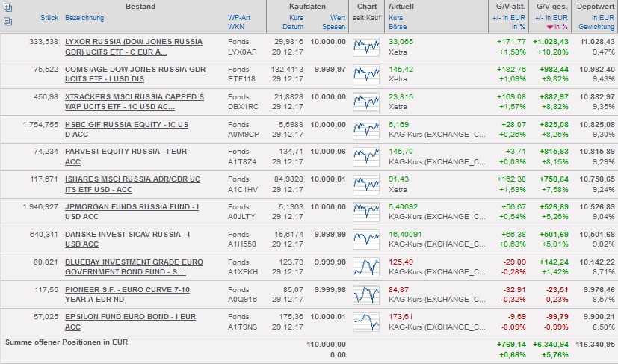Open BLUEBAY INVESTMENT GRADE chart thumbnail

coord(366,267)
